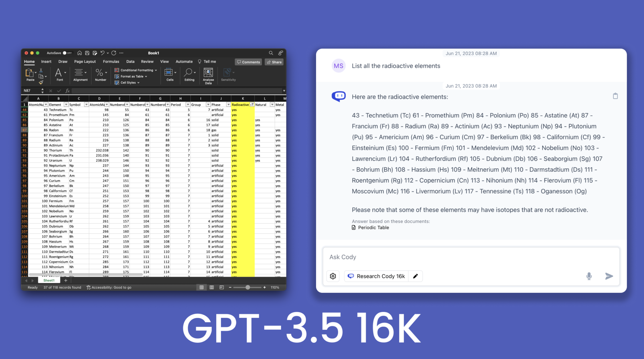This screenshot has height=359, width=644.
Task: Switch to the Formulas ribbon tab
Action: 111,62
